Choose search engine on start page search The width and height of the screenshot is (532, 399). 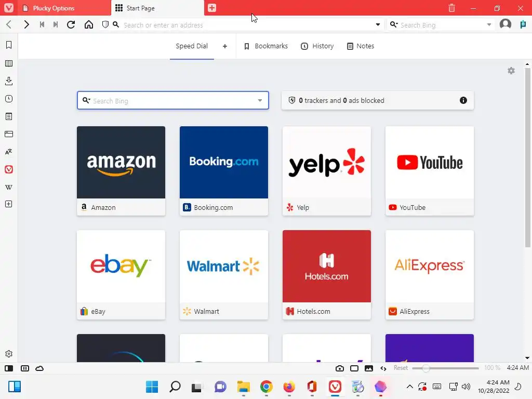[x=86, y=100]
